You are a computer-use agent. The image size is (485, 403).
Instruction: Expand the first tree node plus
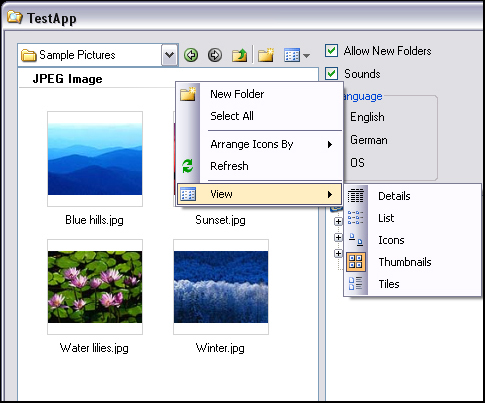coord(338,221)
